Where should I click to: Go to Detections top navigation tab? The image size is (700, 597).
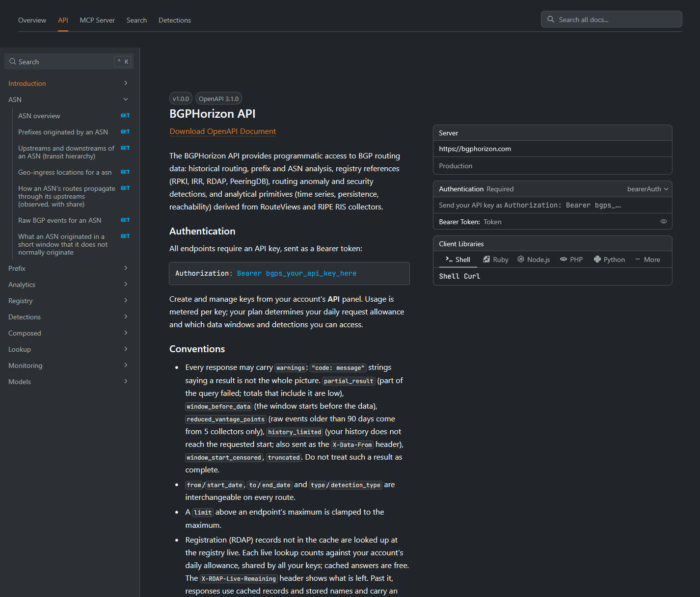coord(175,20)
